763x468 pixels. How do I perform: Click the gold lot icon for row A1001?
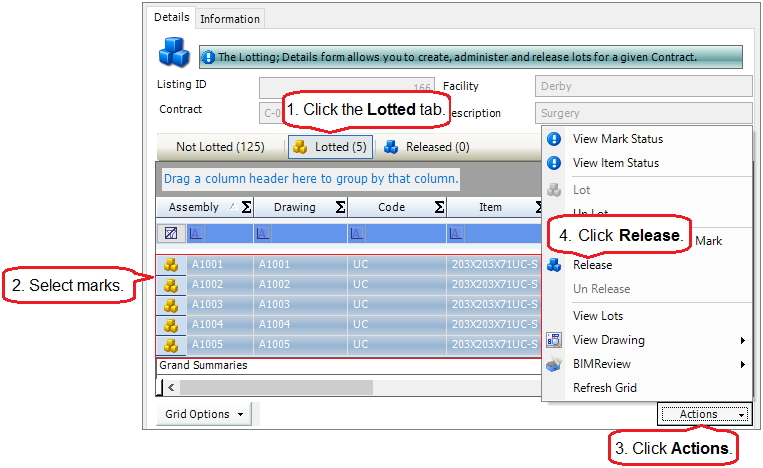tap(171, 265)
